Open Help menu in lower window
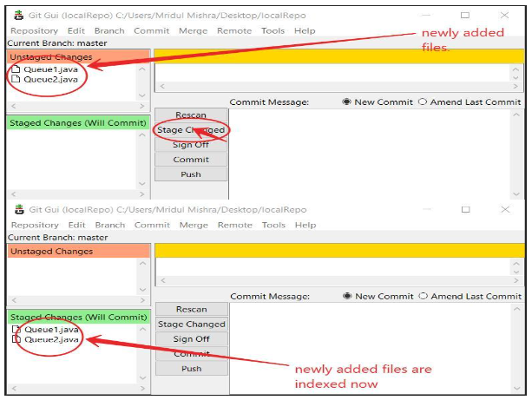Viewport: 532px width, 400px height. [305, 225]
